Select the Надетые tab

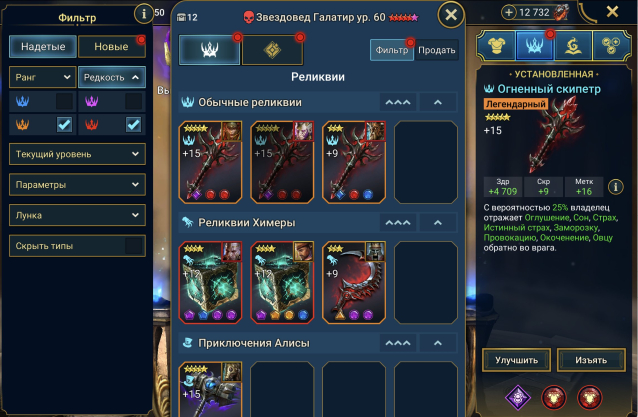click(x=43, y=46)
